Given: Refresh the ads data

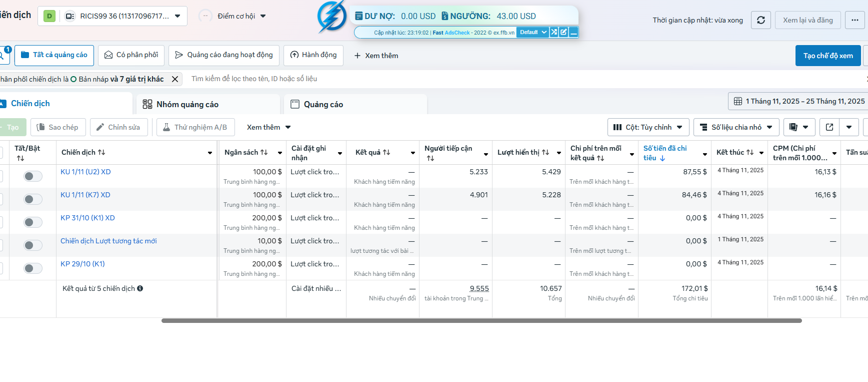Looking at the screenshot, I should (761, 20).
